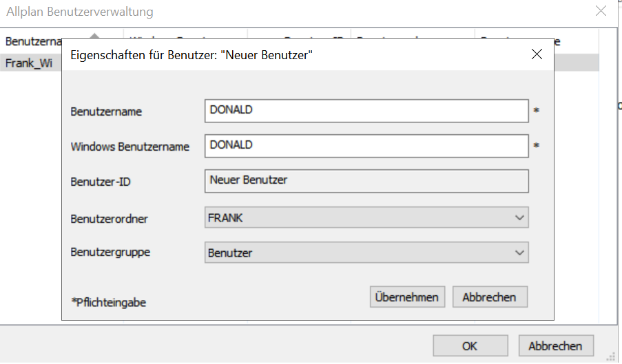The height and width of the screenshot is (364, 622).
Task: Click the *Pflichteingabe note
Action: 108,301
